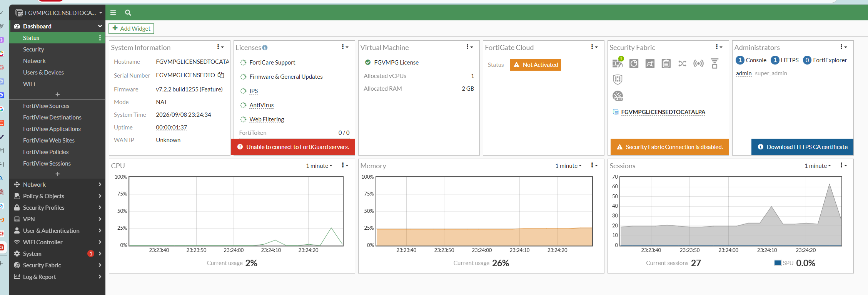868x295 pixels.
Task: Expand the System menu with red badge
Action: click(x=57, y=254)
